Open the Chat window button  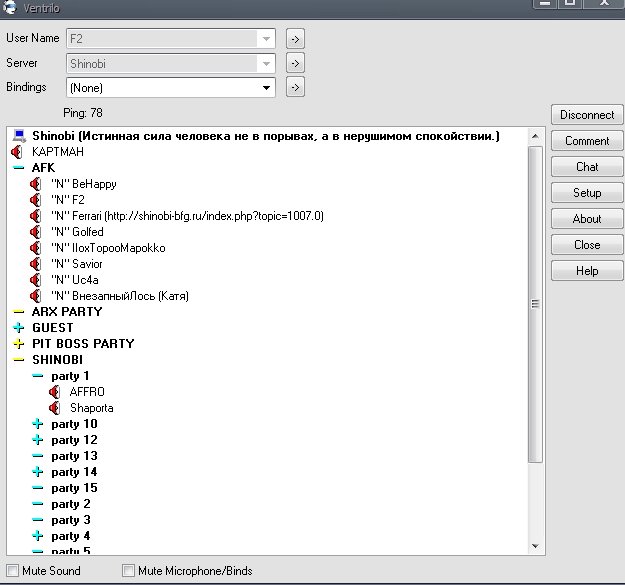coord(587,167)
